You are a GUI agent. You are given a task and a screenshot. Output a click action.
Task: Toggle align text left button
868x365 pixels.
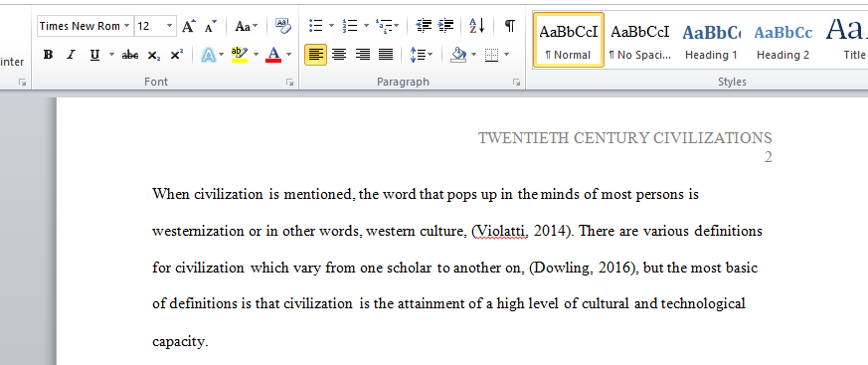pyautogui.click(x=315, y=55)
